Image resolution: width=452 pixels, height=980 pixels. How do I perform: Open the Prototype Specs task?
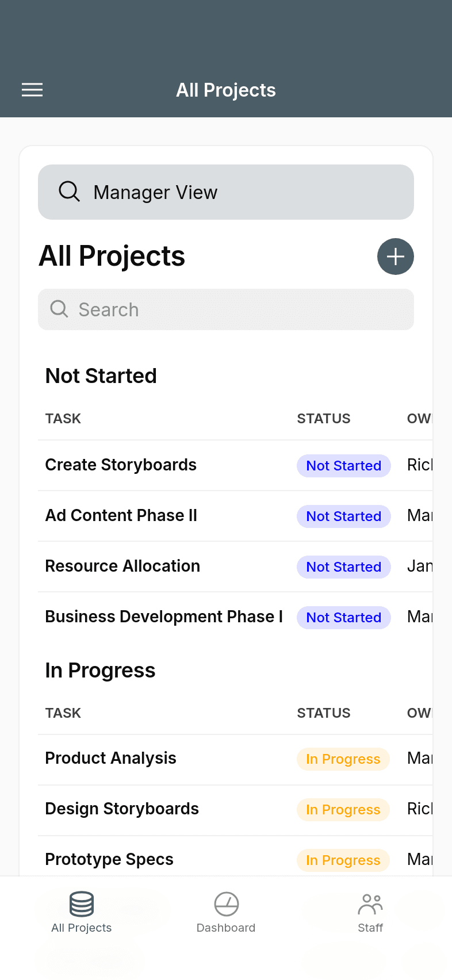(109, 859)
